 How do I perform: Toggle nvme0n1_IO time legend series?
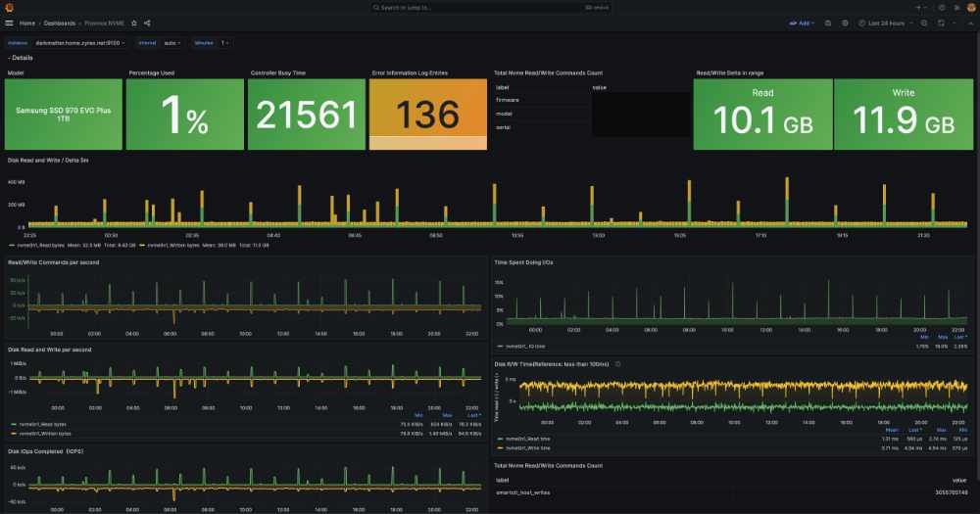525,346
